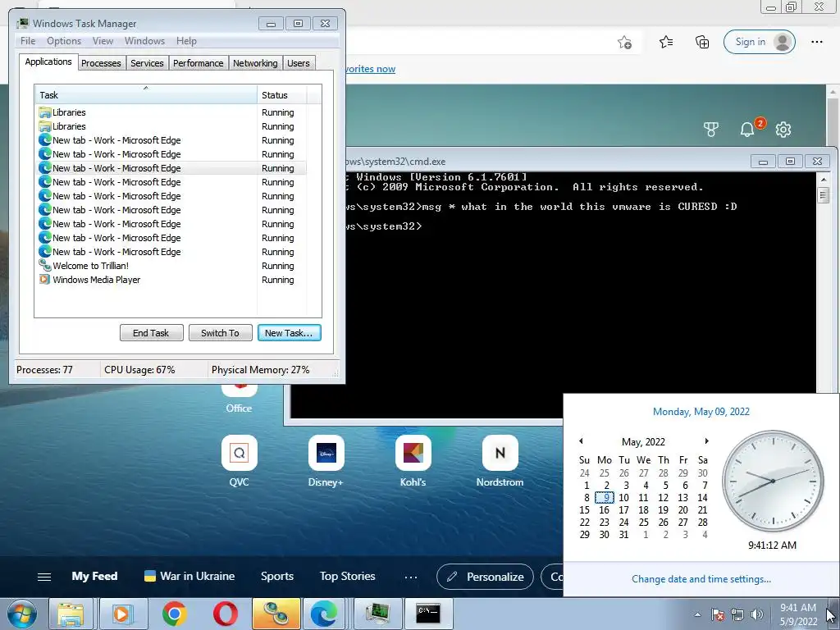Viewport: 840px width, 630px height.
Task: Open Change date and time settings link
Action: [x=701, y=579]
